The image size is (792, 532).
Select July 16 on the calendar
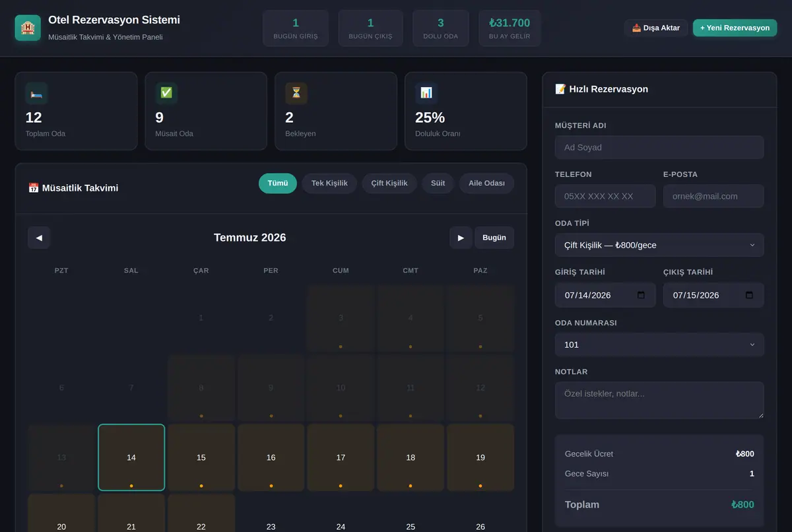click(271, 457)
